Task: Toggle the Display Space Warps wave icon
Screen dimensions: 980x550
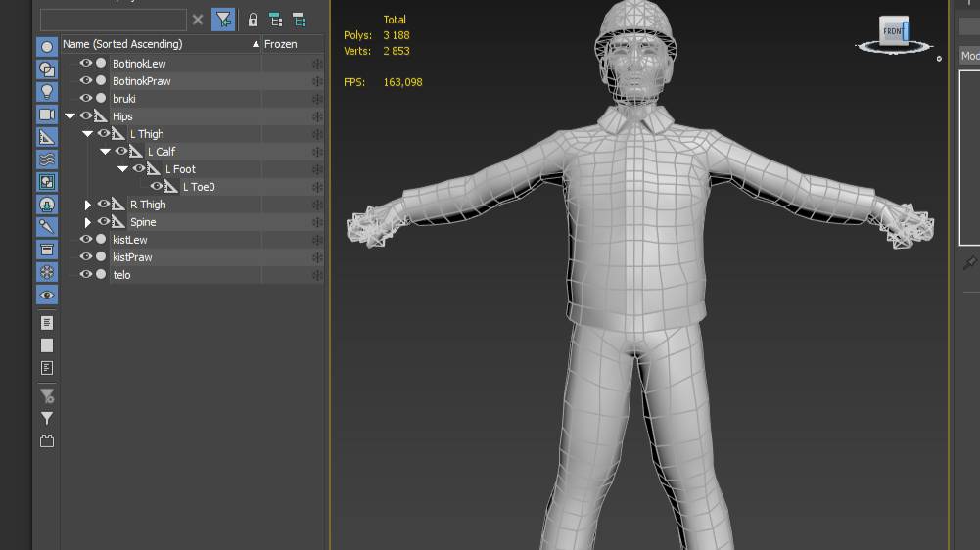Action: pos(46,160)
